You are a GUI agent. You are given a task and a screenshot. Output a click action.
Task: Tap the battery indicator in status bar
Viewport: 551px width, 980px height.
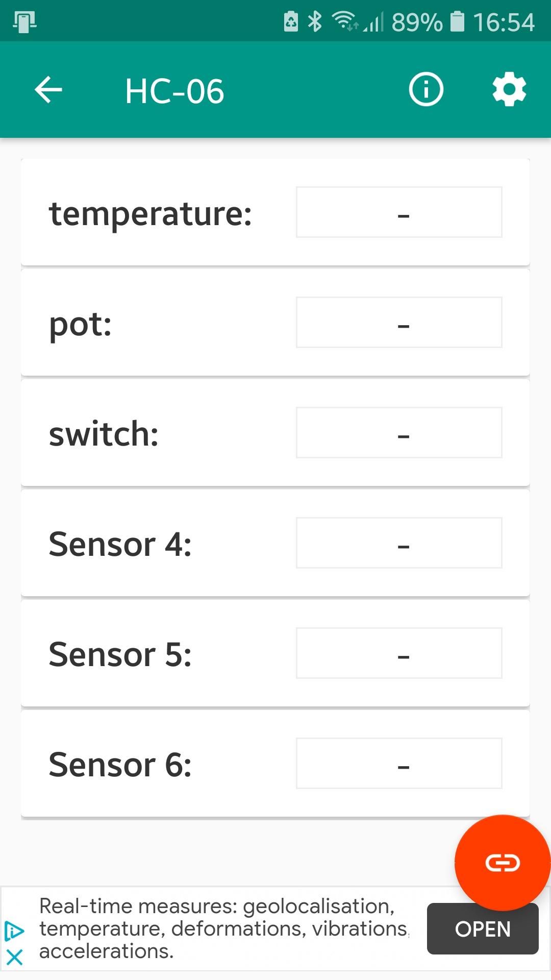point(457,20)
